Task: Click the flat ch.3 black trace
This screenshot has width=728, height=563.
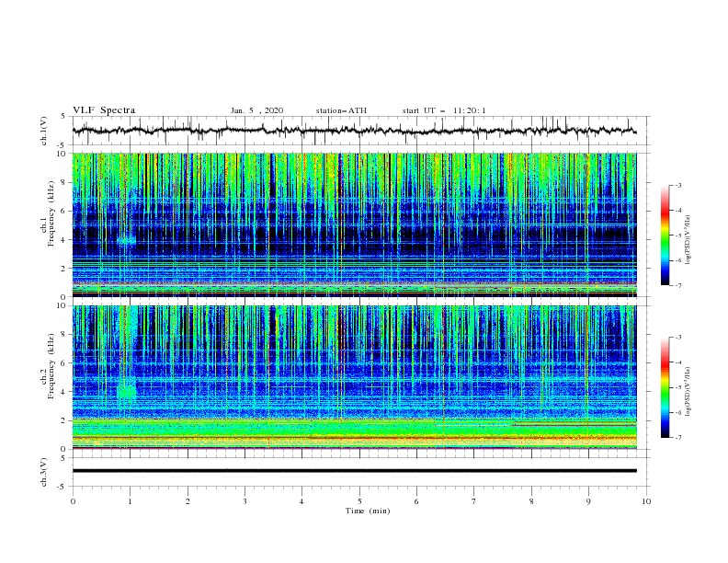Action: tap(354, 471)
